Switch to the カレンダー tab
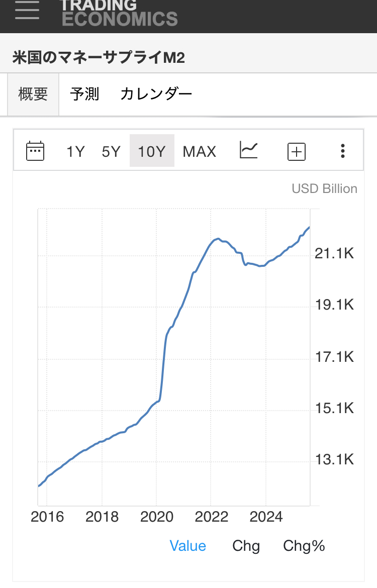This screenshot has width=377, height=588. [x=156, y=94]
